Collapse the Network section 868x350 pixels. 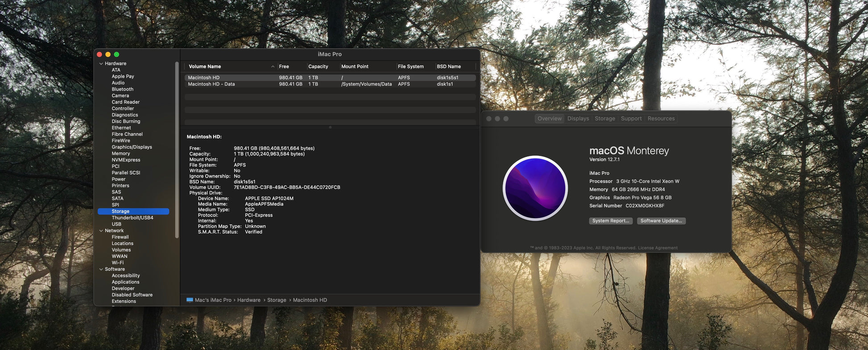[101, 231]
